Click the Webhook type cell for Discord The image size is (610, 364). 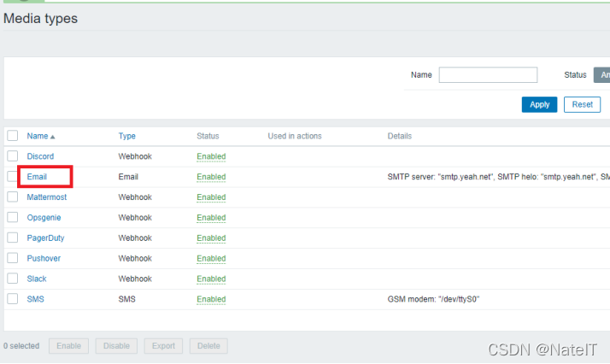135,156
